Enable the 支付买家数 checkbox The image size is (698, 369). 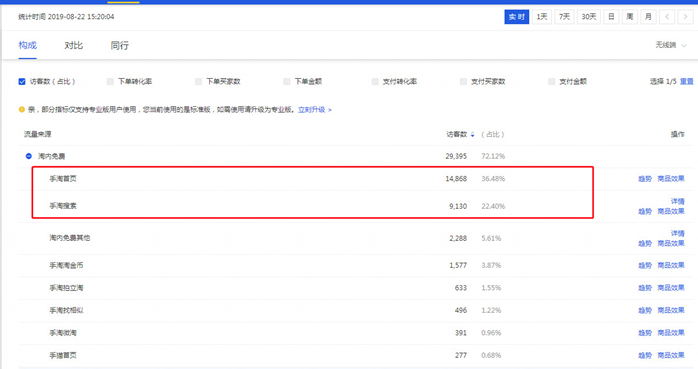click(x=463, y=81)
